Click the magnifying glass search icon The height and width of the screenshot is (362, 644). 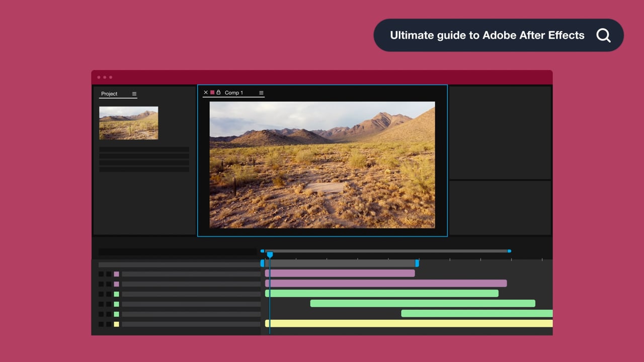[603, 35]
